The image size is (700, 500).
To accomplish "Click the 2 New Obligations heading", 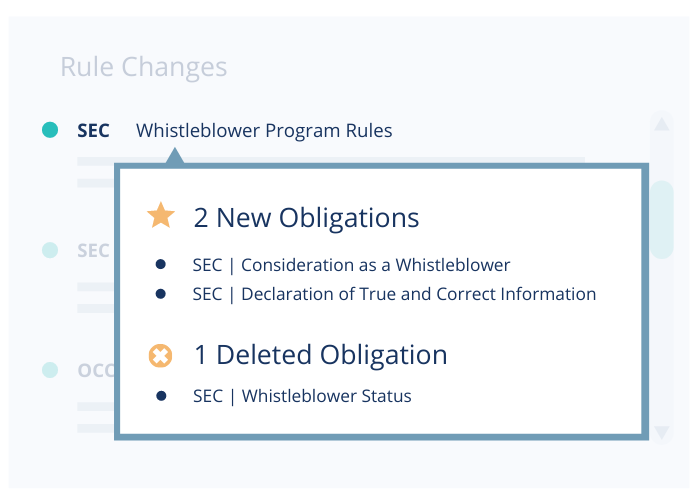I will (306, 218).
